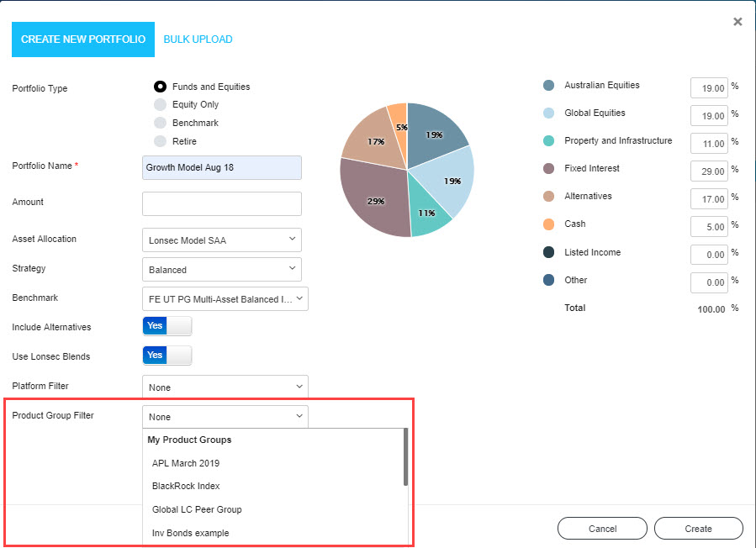Pick APL March 2019 from the list
This screenshot has width=756, height=548.
coord(186,463)
